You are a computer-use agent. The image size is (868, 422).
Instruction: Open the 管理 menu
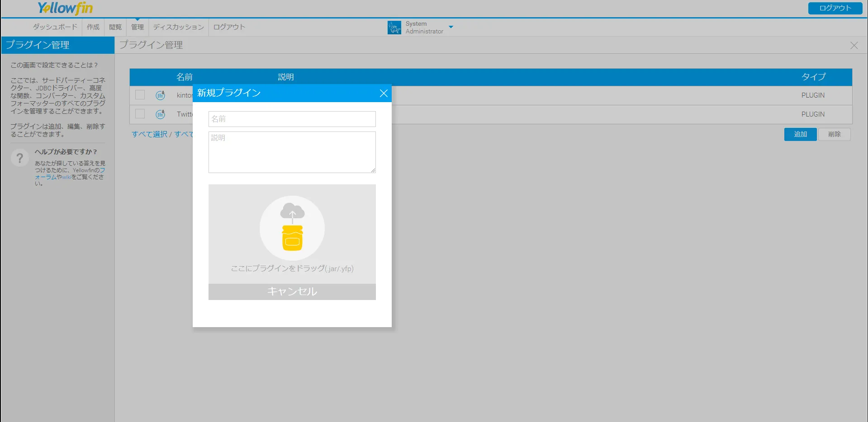tap(138, 27)
